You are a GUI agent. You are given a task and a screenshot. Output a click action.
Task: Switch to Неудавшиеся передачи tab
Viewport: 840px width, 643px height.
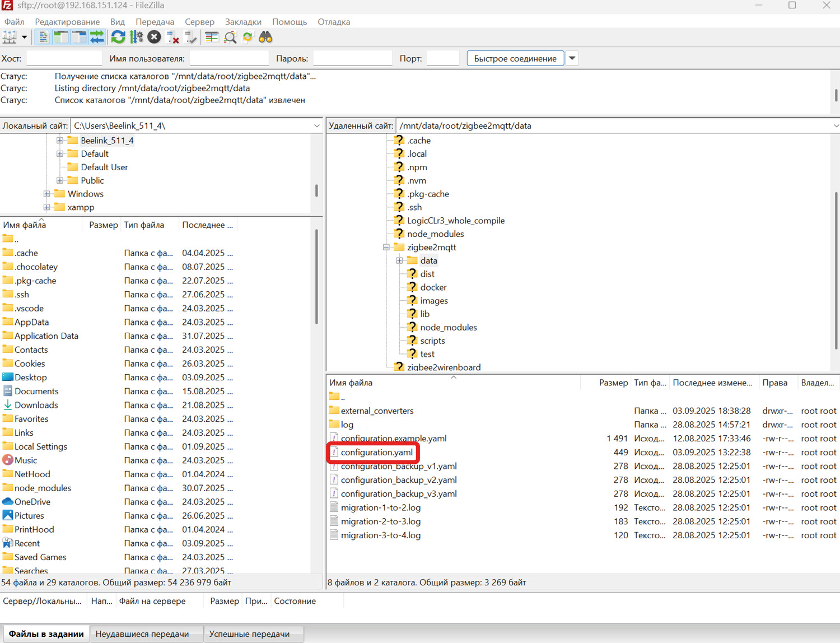[x=142, y=634]
